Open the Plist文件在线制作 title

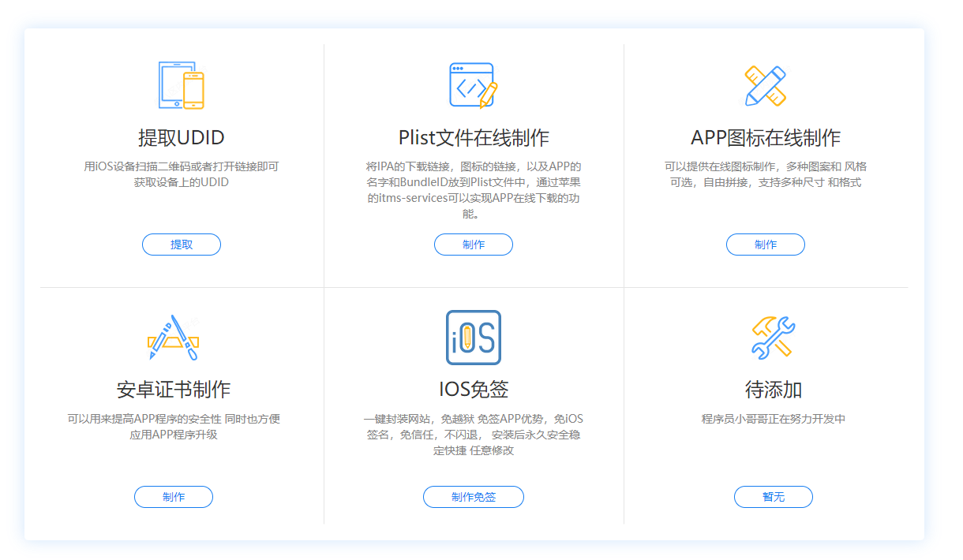point(474,138)
